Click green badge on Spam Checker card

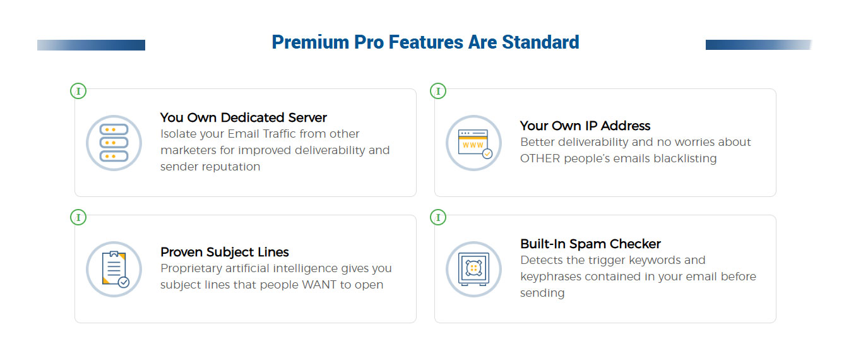coord(437,217)
